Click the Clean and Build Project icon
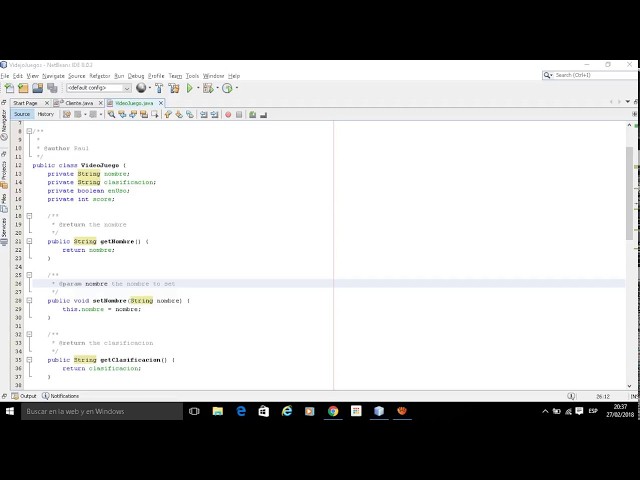 pos(174,88)
